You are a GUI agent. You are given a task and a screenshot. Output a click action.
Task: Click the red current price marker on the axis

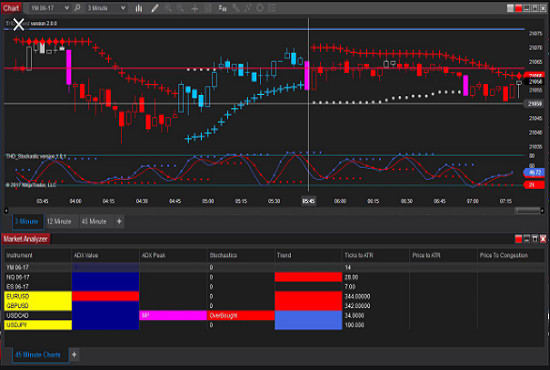coord(534,75)
